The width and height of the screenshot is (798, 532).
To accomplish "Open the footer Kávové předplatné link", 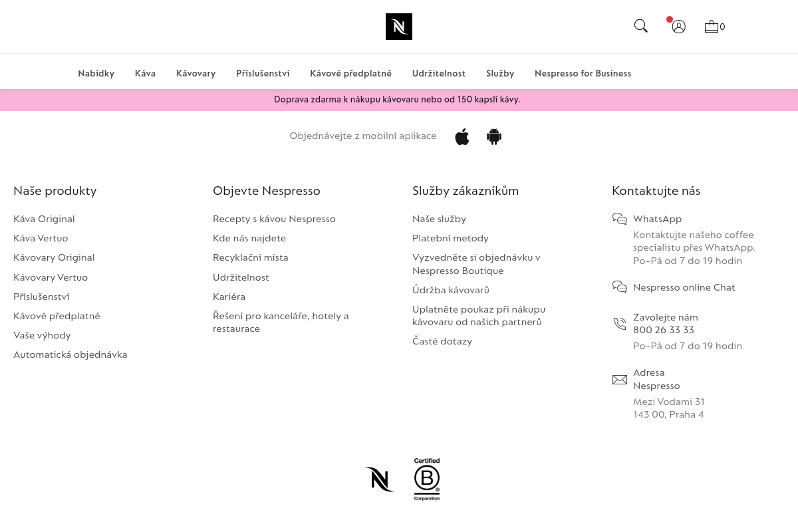I will pos(57,316).
